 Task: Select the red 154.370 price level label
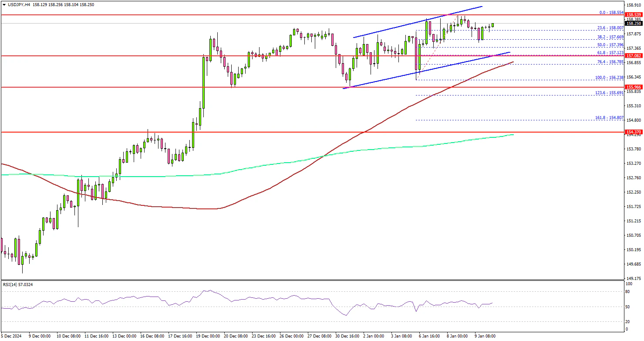633,132
